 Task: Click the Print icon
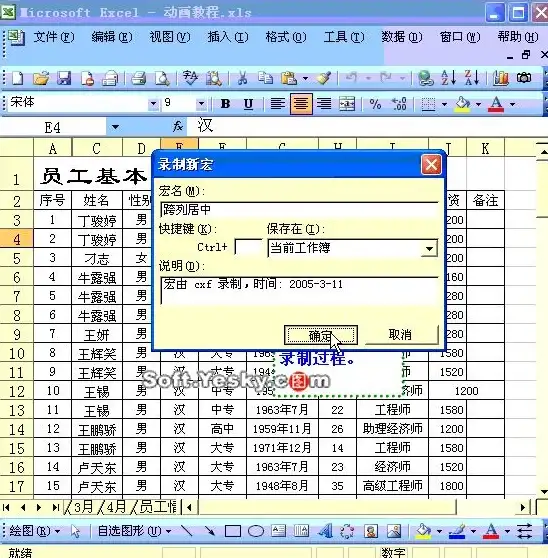138,78
